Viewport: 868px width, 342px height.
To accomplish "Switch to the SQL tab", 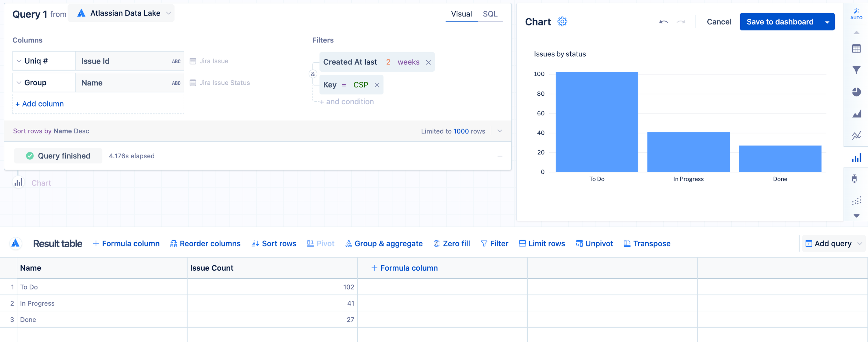I will [x=490, y=14].
